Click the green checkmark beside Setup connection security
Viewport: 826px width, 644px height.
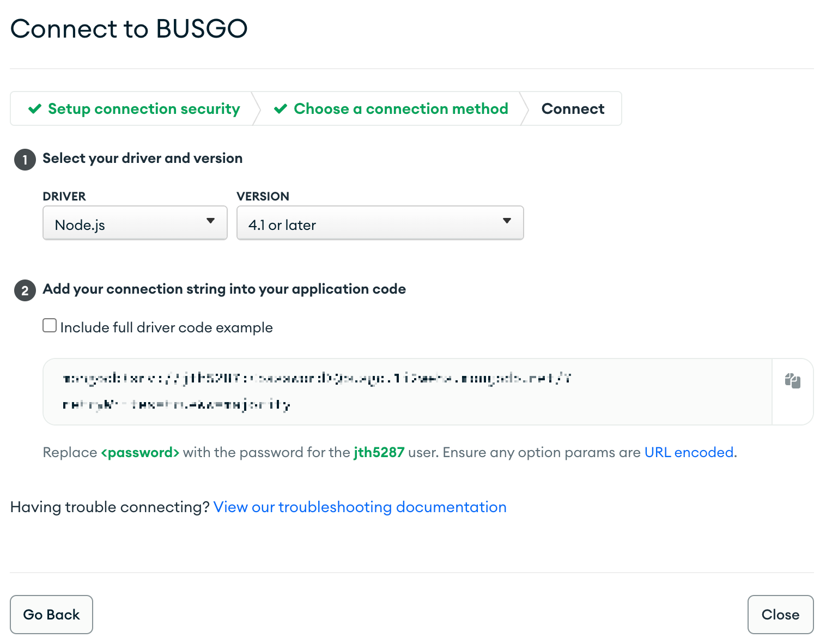tap(35, 109)
